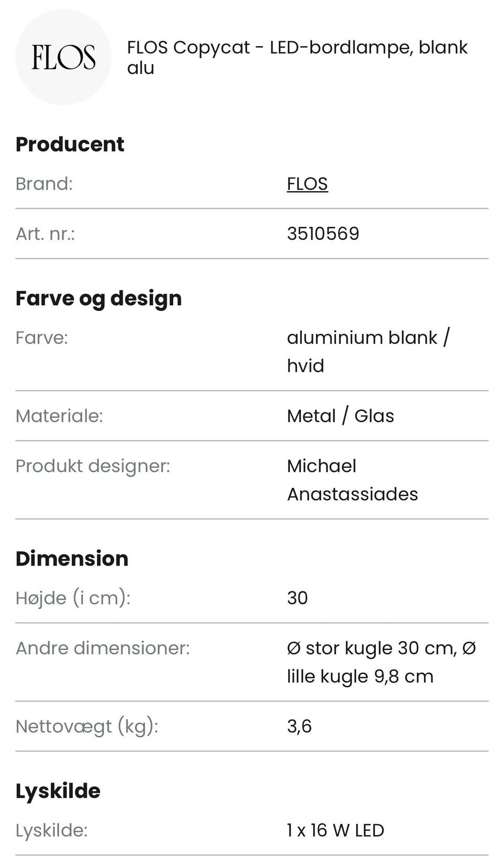Screen dimensions: 504x857
Task: Click the Dimension section heading
Action: [x=72, y=559]
